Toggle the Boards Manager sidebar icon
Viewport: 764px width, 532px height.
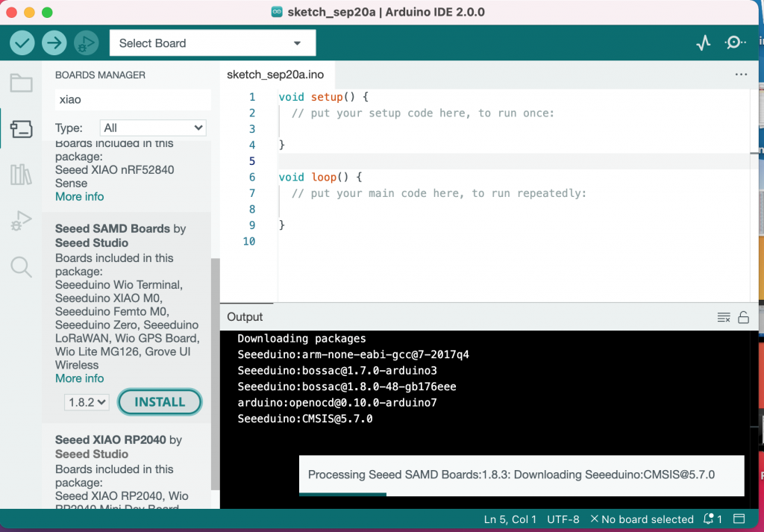pyautogui.click(x=22, y=129)
